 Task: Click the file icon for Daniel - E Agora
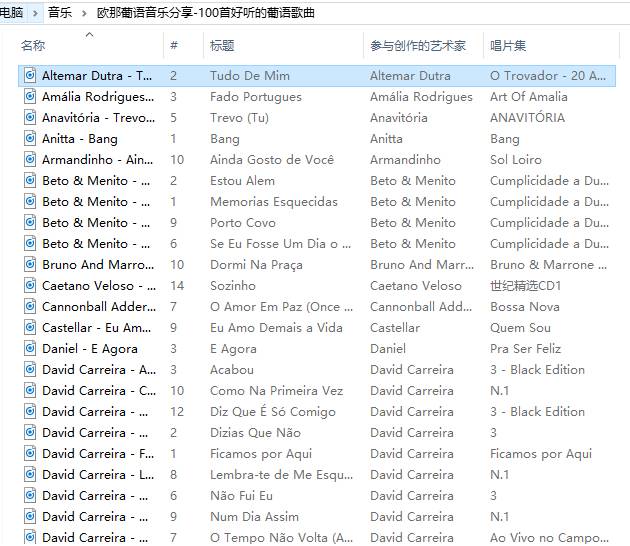coord(30,348)
